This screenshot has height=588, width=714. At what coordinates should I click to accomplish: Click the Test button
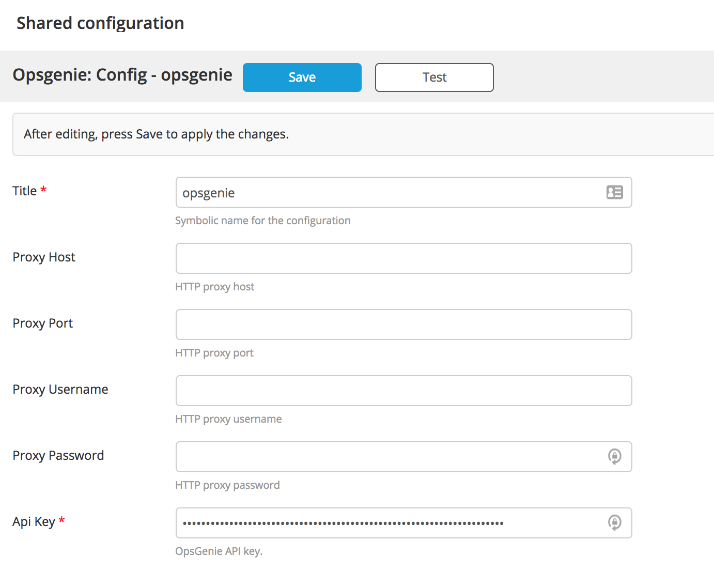point(434,78)
